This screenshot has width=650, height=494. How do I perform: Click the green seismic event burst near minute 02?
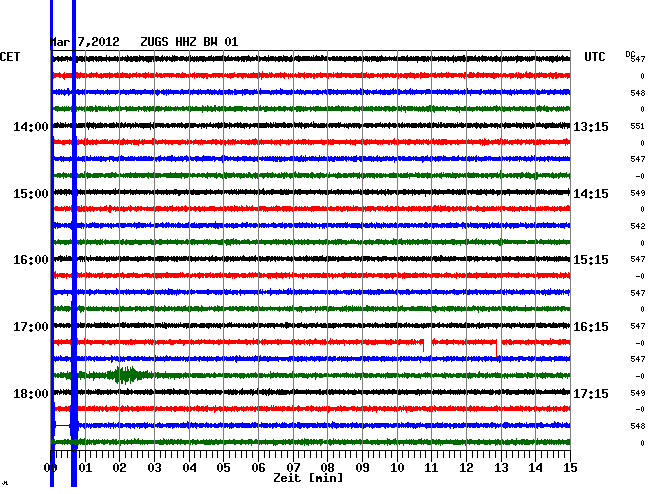point(125,375)
